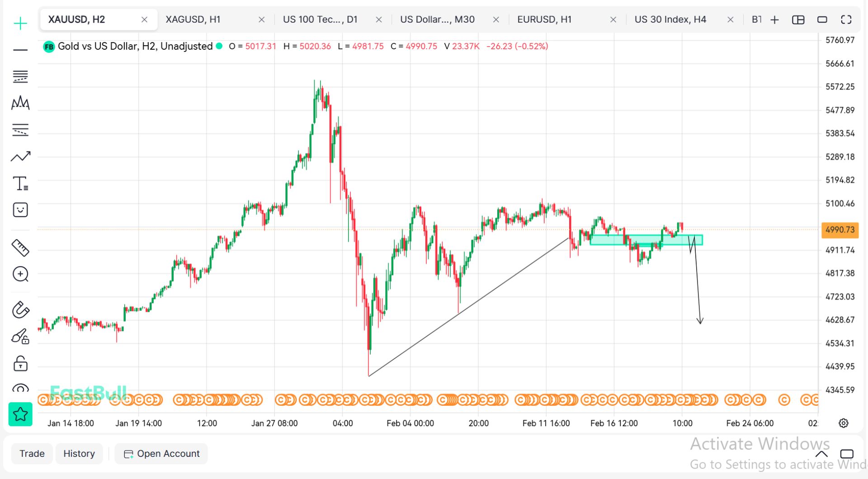The width and height of the screenshot is (868, 479).
Task: Open the chart layout selector
Action: 798,19
